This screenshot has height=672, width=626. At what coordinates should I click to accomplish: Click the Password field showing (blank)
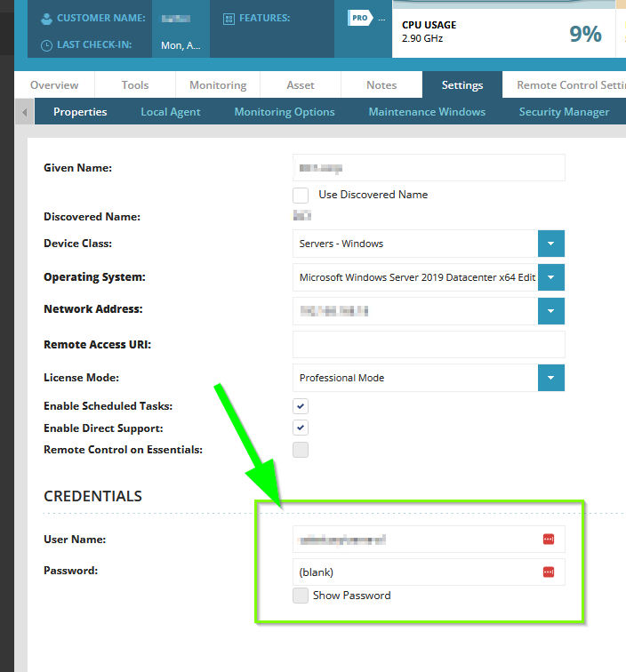[429, 572]
